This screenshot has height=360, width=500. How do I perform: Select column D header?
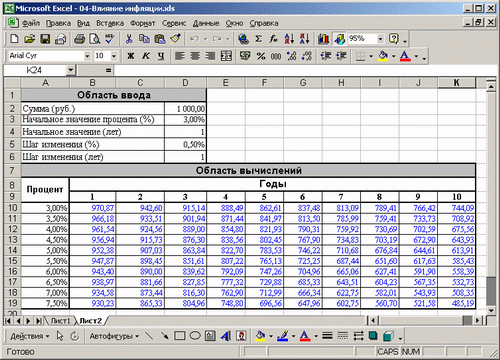click(185, 83)
